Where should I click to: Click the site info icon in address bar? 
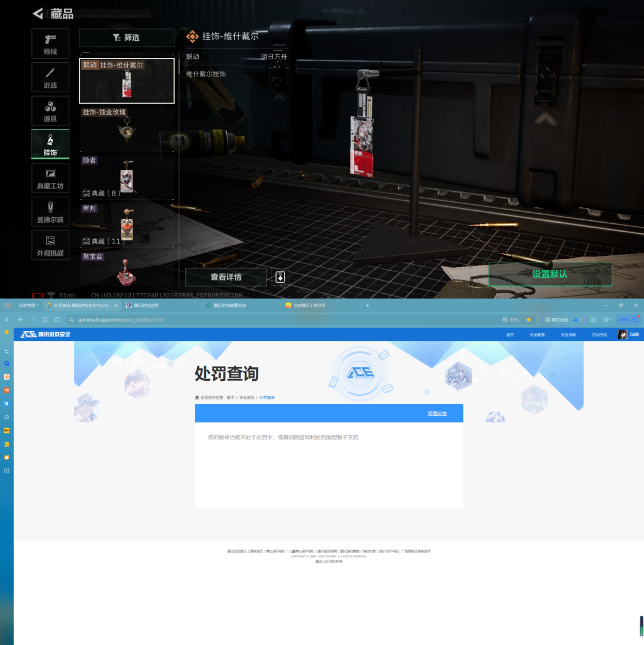pyautogui.click(x=72, y=320)
